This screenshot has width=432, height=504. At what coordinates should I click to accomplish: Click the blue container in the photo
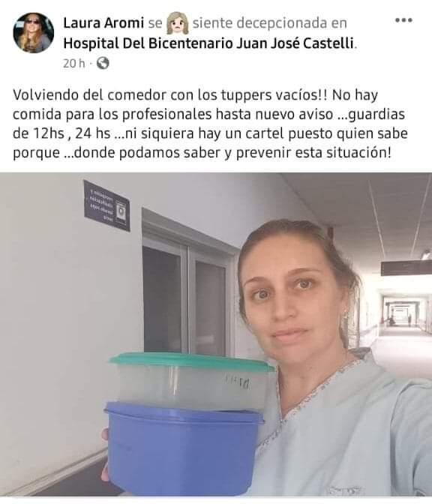(184, 448)
